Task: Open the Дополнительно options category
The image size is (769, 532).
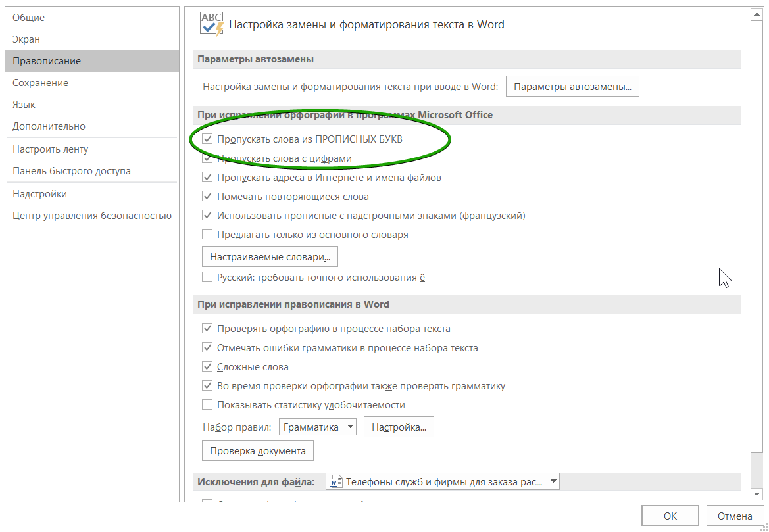Action: [x=91, y=126]
